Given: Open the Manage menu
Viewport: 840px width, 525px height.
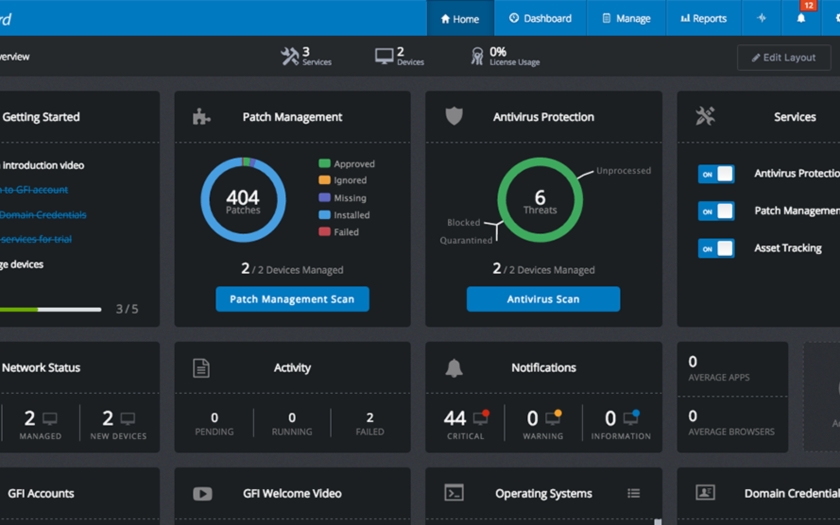Looking at the screenshot, I should (626, 19).
